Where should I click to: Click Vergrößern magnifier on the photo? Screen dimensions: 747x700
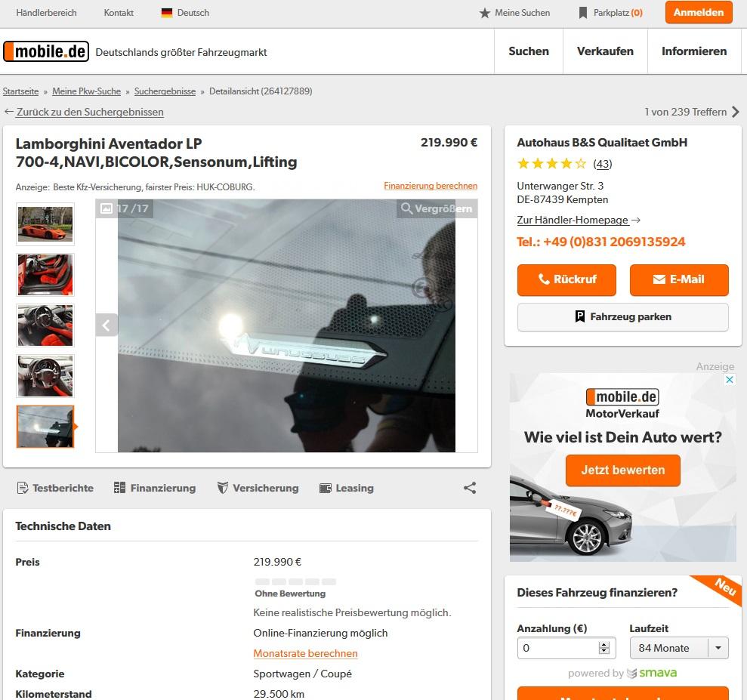[407, 208]
